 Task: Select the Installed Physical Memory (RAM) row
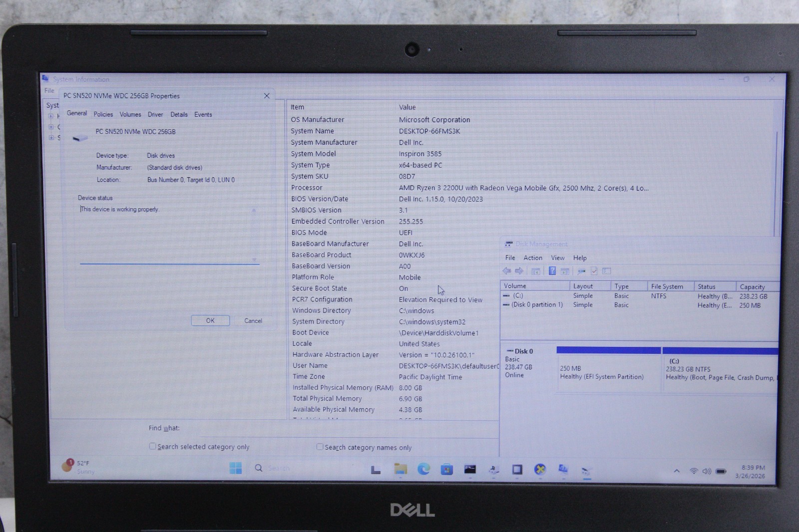tap(358, 387)
